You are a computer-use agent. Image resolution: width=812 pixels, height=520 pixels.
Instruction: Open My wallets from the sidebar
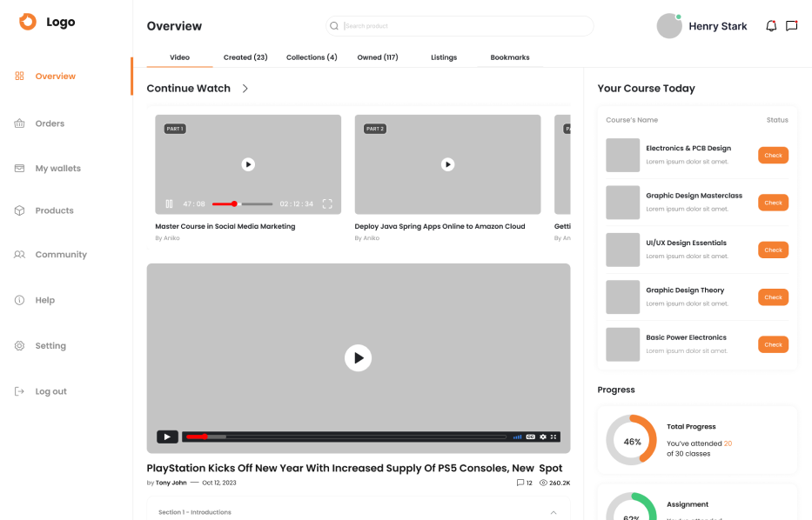[x=57, y=169]
